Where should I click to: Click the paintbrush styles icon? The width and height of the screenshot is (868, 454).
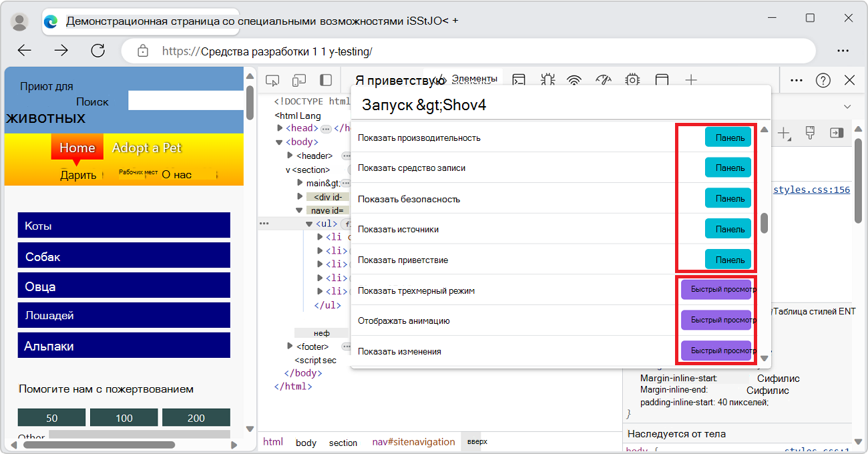tap(810, 133)
